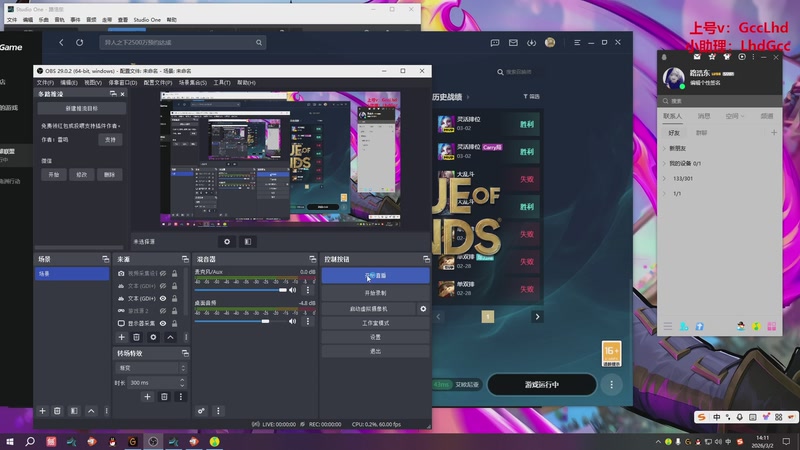This screenshot has height=450, width=800.
Task: Delete selected source with Sources trash icon
Action: tap(137, 337)
